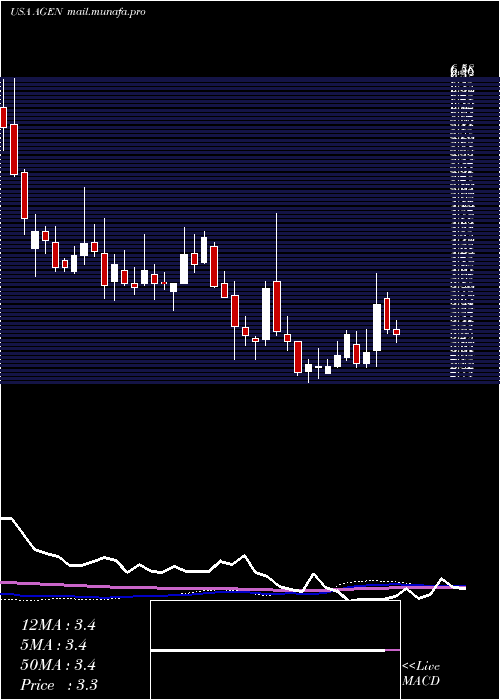Click the '12MA : 3.4' label

tap(58, 625)
